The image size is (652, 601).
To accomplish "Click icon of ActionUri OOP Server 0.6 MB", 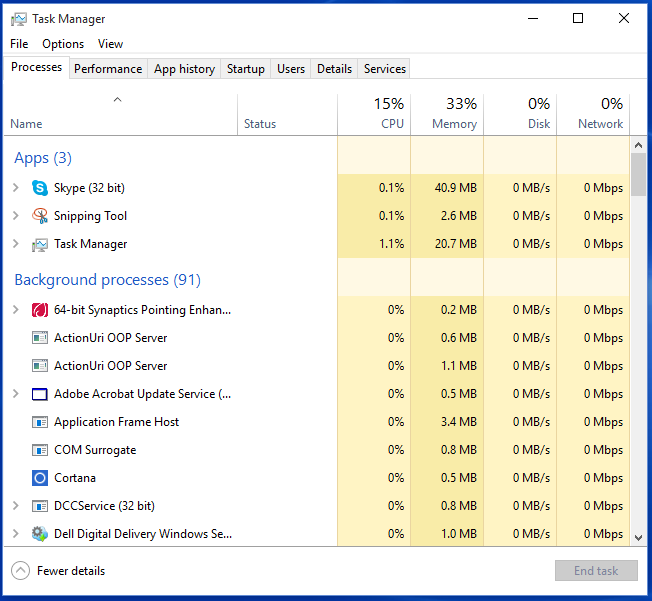I will click(x=40, y=338).
